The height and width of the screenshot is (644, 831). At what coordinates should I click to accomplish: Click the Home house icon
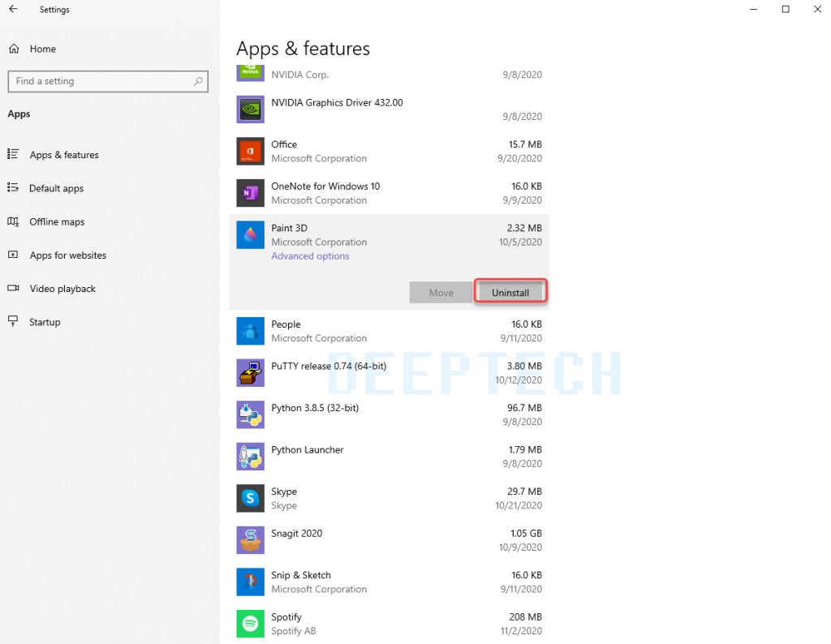[x=14, y=49]
